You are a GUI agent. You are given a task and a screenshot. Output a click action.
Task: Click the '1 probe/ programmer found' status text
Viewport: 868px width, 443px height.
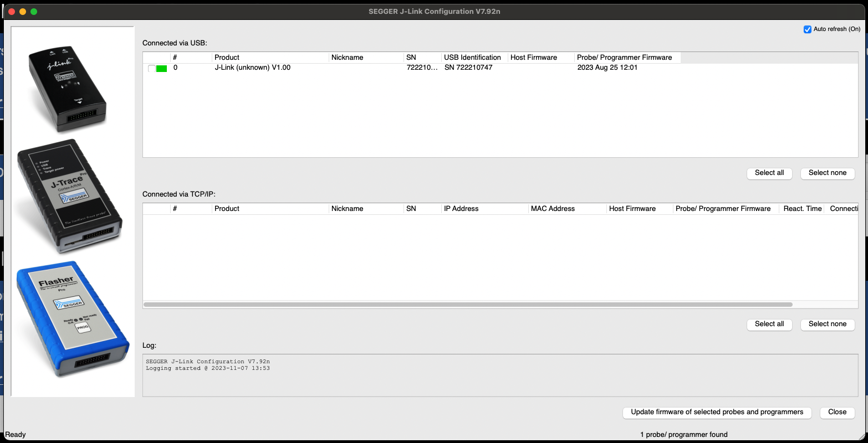[684, 435]
